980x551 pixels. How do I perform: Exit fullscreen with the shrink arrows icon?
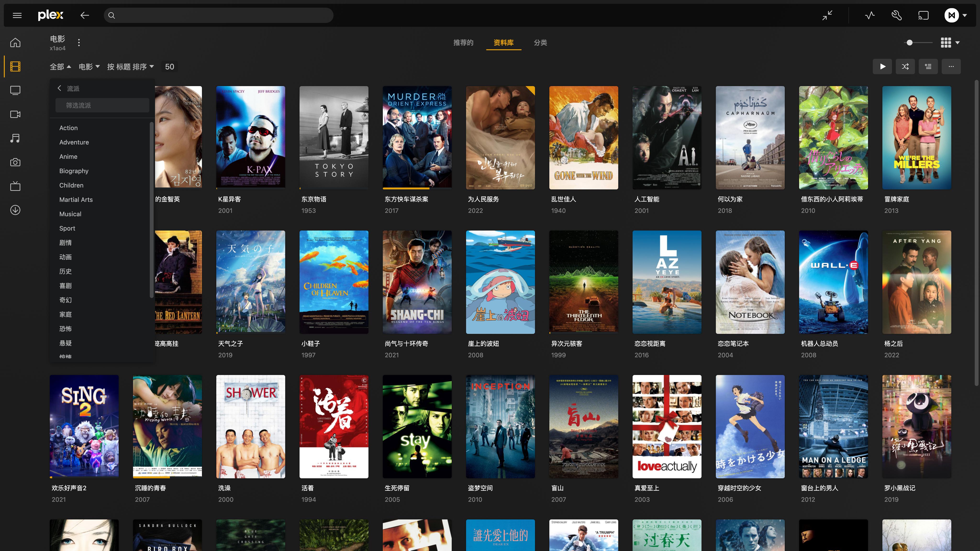tap(827, 15)
